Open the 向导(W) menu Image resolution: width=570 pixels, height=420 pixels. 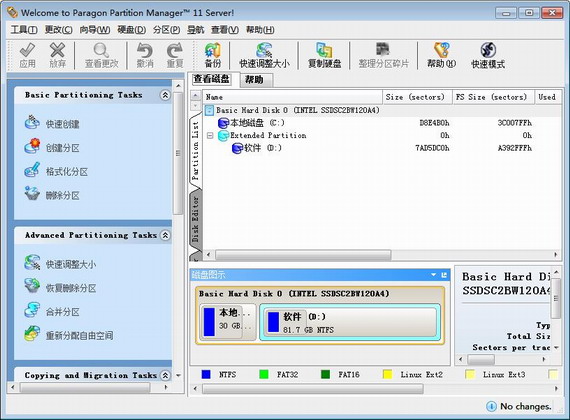coord(95,30)
